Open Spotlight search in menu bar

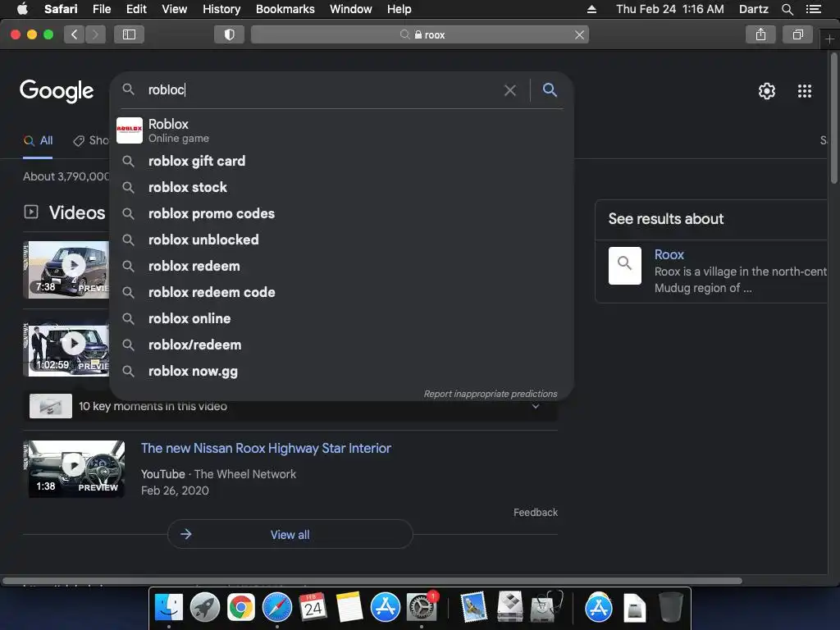pos(787,9)
